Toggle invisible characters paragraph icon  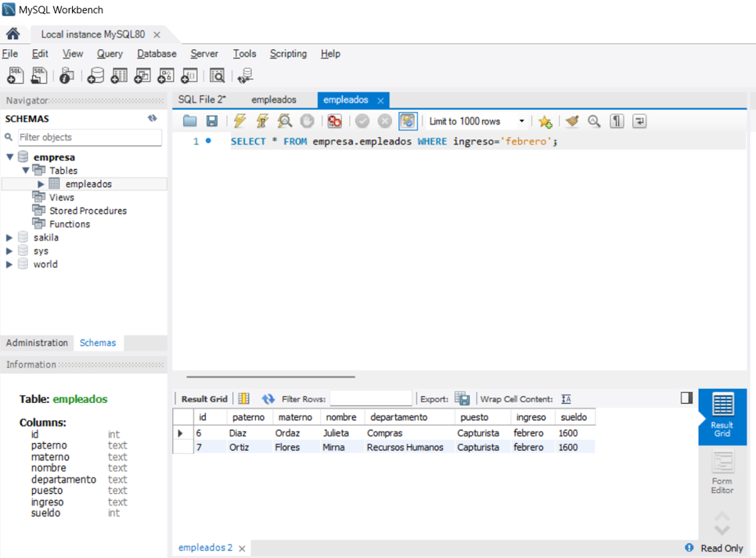click(617, 121)
